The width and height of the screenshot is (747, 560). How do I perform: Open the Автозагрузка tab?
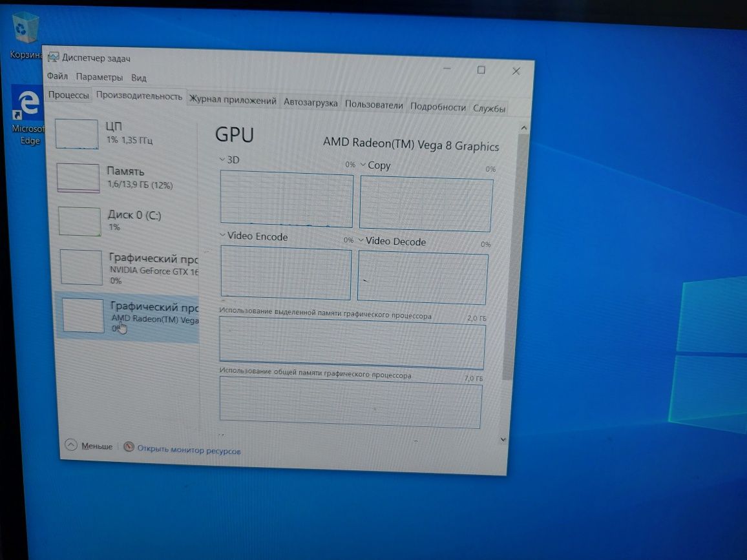tap(310, 103)
